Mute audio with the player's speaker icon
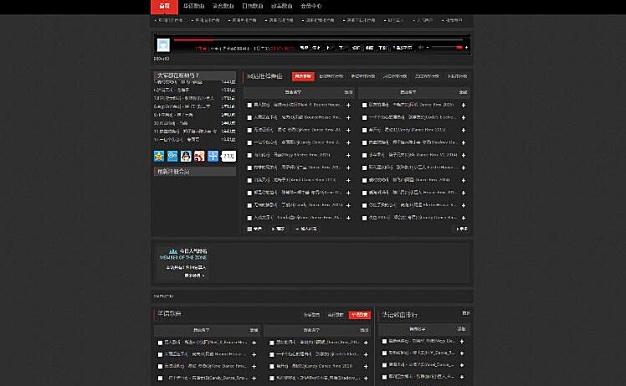This screenshot has height=386, width=626. tap(420, 48)
